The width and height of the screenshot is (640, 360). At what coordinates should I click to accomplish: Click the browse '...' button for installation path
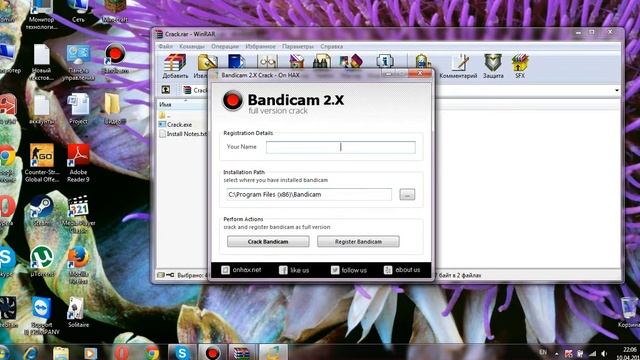click(407, 195)
